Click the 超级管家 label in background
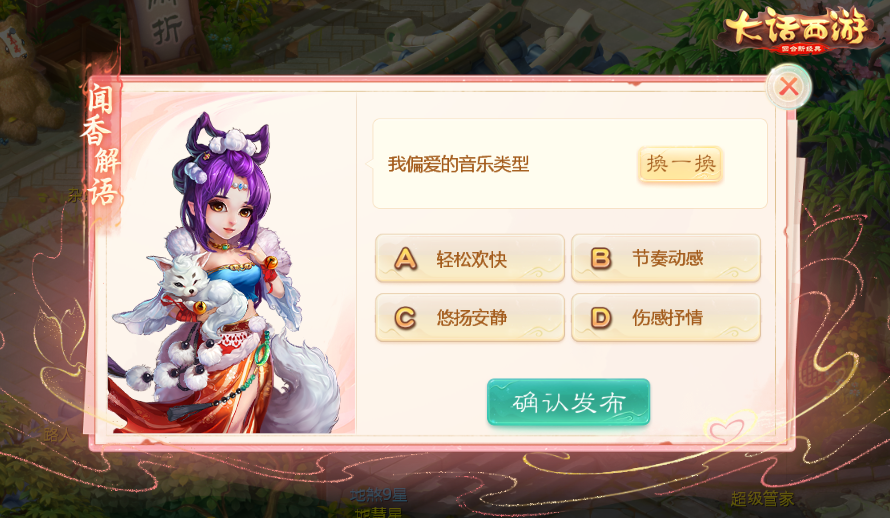 [x=762, y=499]
